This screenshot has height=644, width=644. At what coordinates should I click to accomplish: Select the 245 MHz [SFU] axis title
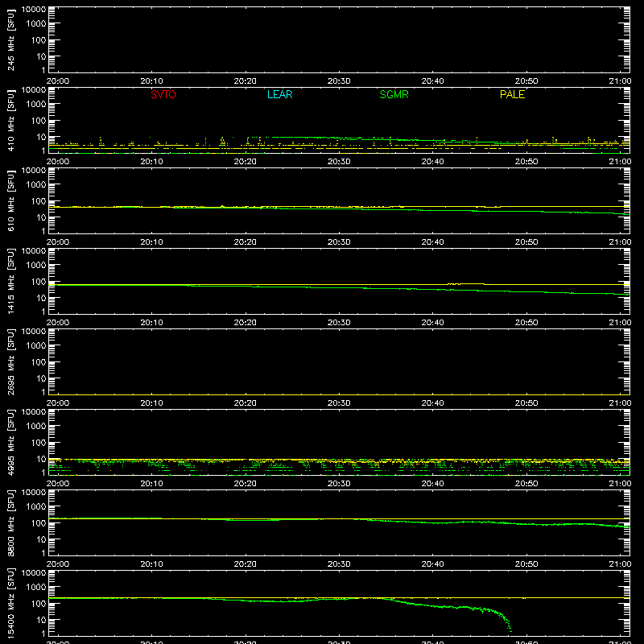[10, 39]
